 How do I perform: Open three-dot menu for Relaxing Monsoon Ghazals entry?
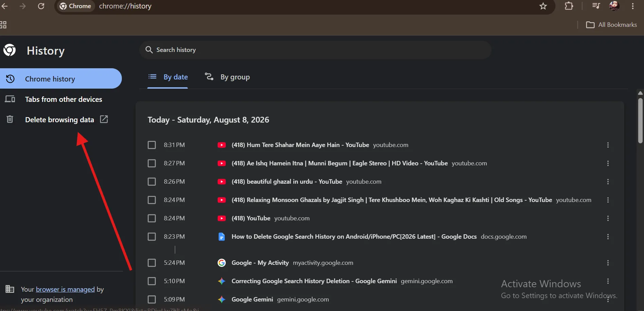pos(608,200)
